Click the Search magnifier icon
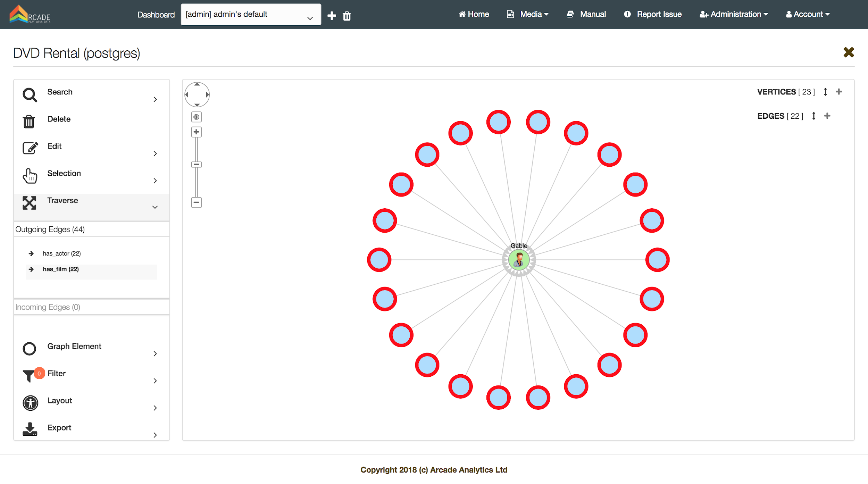 [30, 95]
